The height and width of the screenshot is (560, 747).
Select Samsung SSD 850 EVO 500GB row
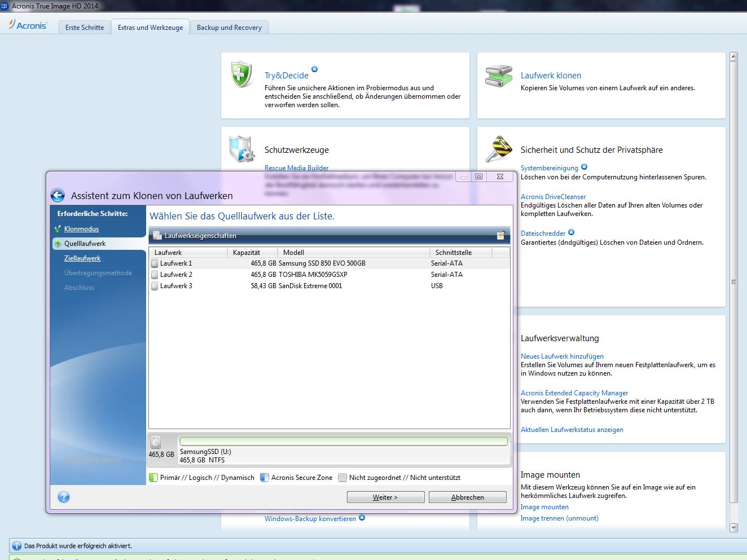[x=329, y=263]
